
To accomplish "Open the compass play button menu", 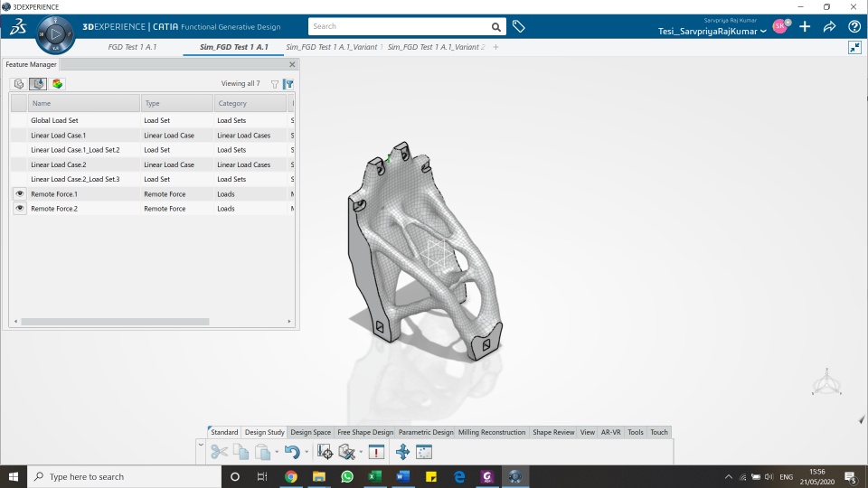I will tap(55, 34).
